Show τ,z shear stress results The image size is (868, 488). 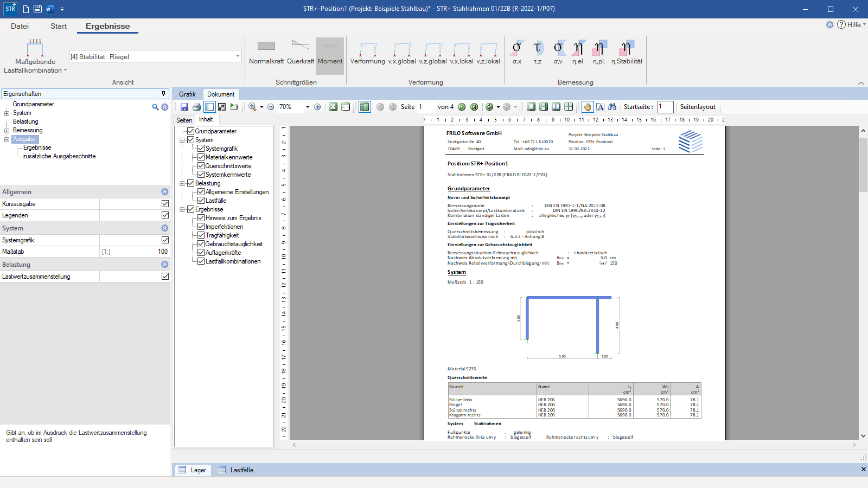pyautogui.click(x=538, y=53)
